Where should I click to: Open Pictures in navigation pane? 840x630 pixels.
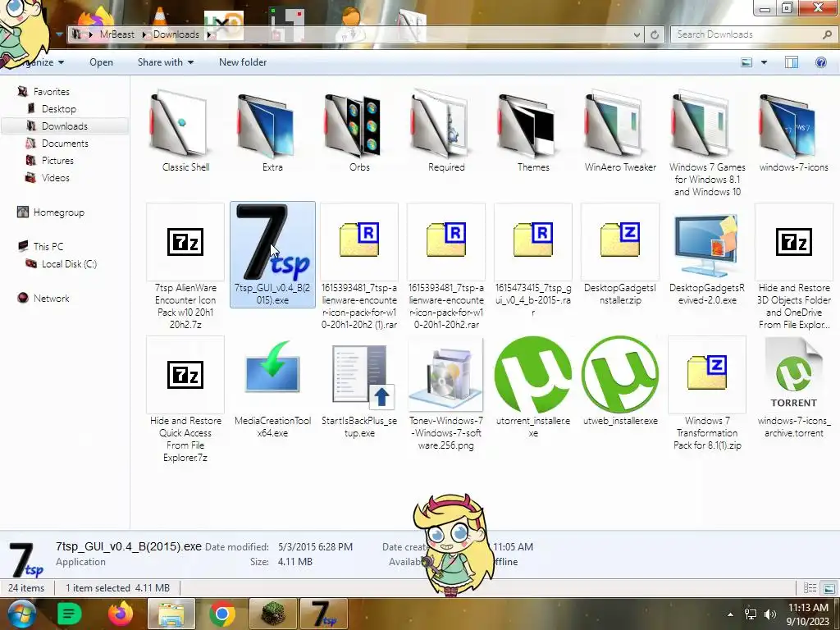click(x=57, y=160)
